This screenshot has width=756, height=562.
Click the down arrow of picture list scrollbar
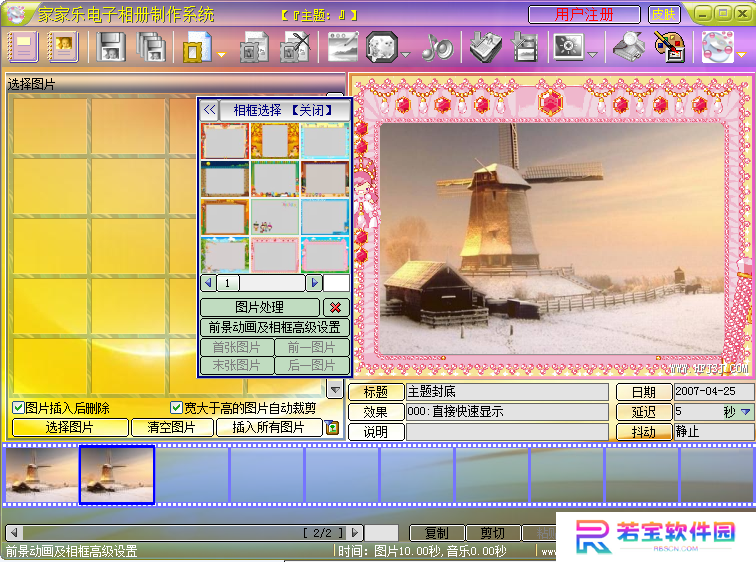click(335, 389)
